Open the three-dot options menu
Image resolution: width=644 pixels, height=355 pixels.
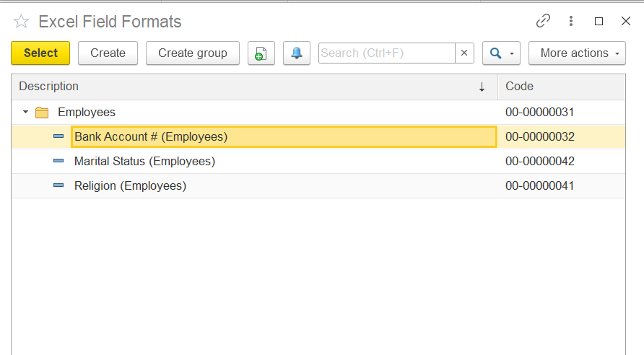pyautogui.click(x=571, y=21)
